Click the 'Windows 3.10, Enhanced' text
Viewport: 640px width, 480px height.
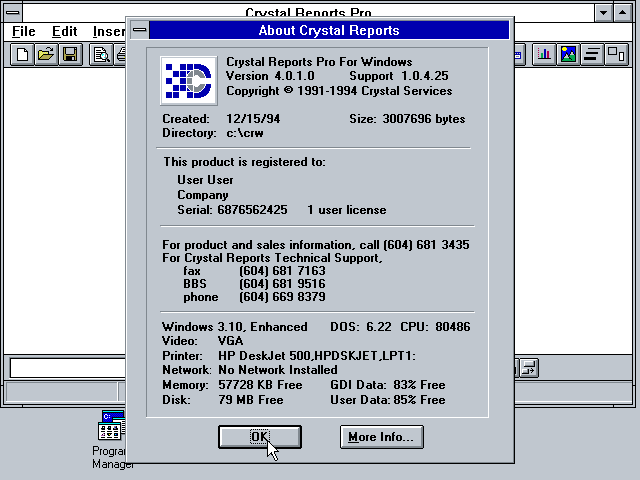tap(235, 327)
